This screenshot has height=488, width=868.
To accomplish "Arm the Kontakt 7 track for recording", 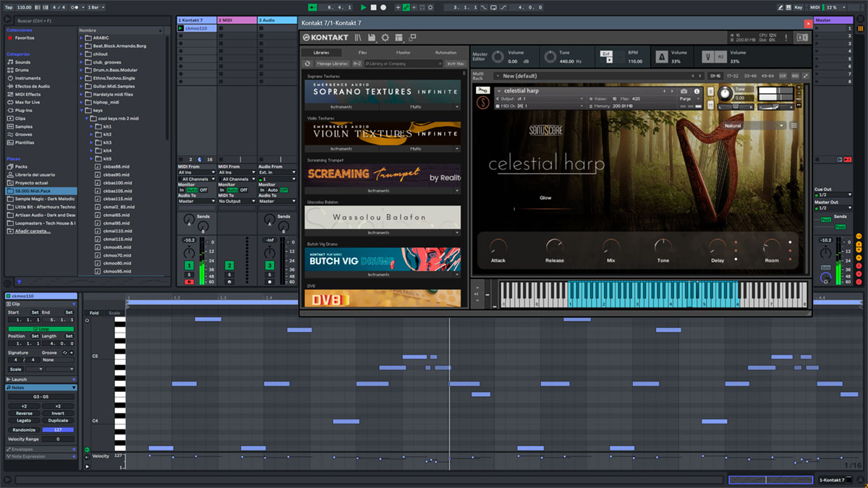I will coord(189,282).
